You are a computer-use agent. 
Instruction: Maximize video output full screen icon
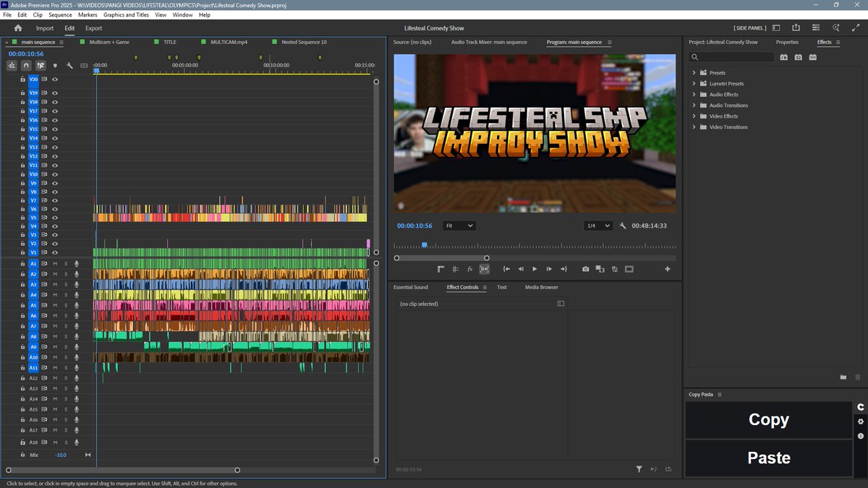pos(856,27)
